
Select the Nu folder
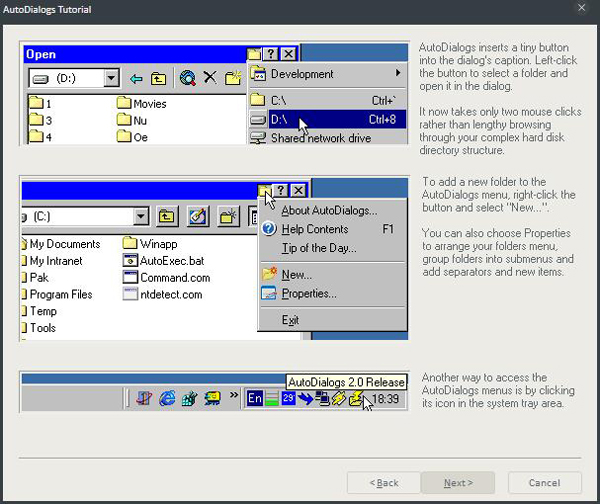(x=132, y=120)
